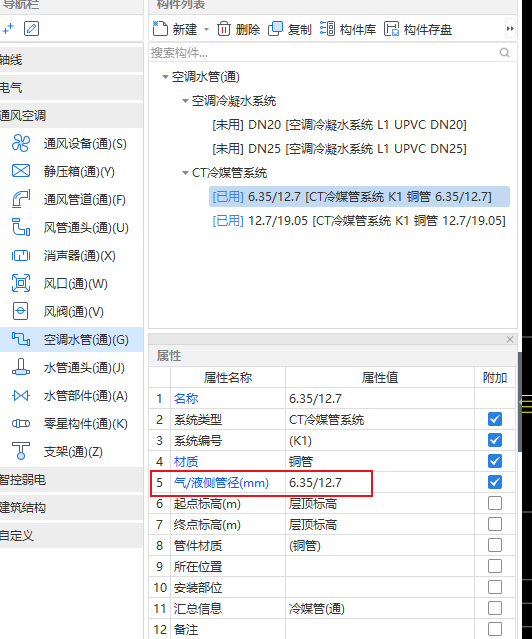Select DN25 UPVC condensate pipe item
This screenshot has height=639, width=532.
click(x=339, y=149)
